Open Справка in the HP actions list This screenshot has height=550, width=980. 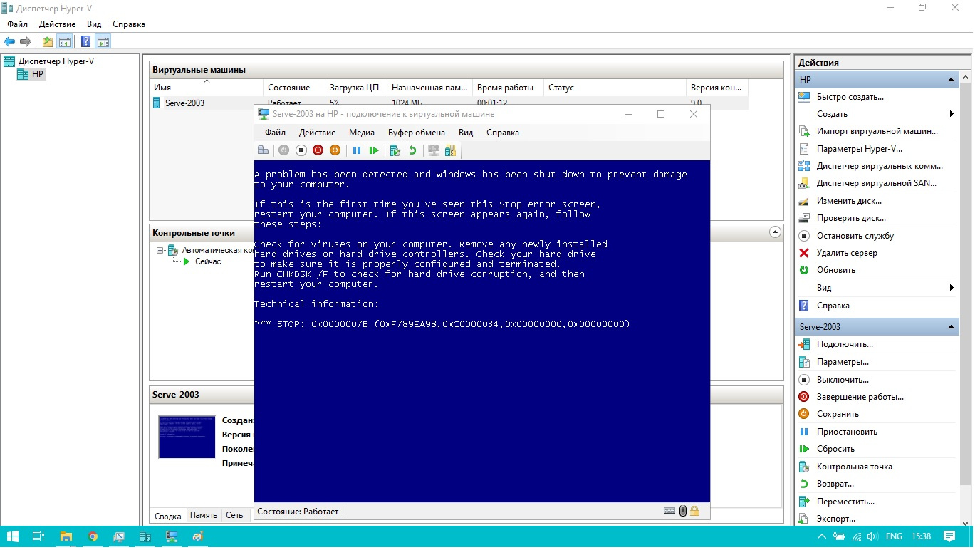click(x=833, y=306)
